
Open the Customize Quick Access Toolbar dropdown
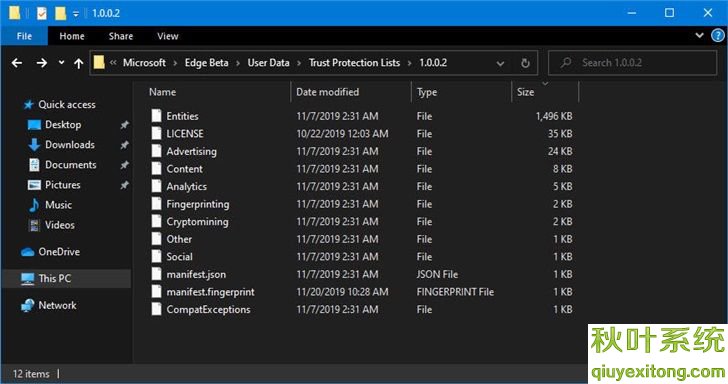coord(76,13)
